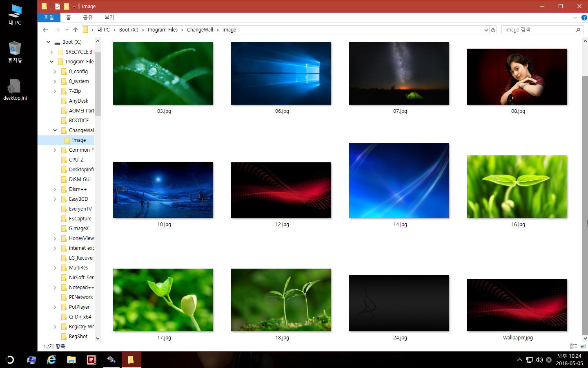The height and width of the screenshot is (368, 588).
Task: Click Boot (X:) in the address breadcrumb
Action: pos(129,30)
